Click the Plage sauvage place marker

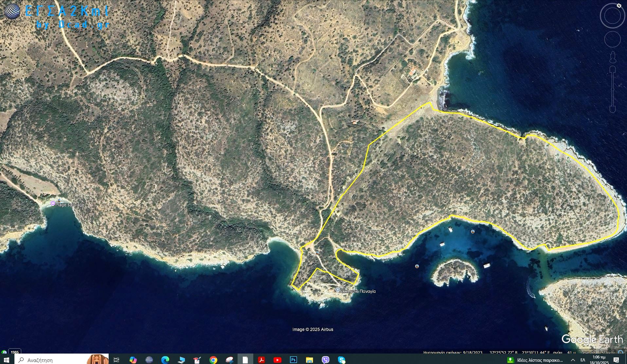[53, 203]
